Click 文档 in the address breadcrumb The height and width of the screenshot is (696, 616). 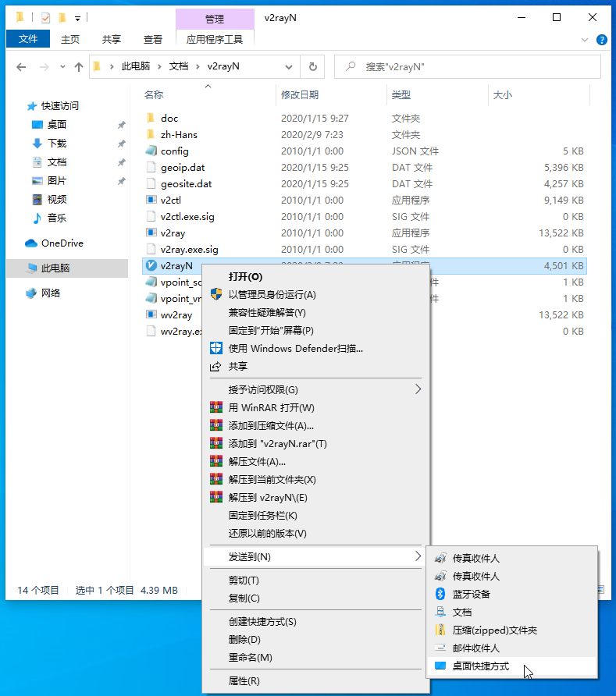pyautogui.click(x=179, y=66)
